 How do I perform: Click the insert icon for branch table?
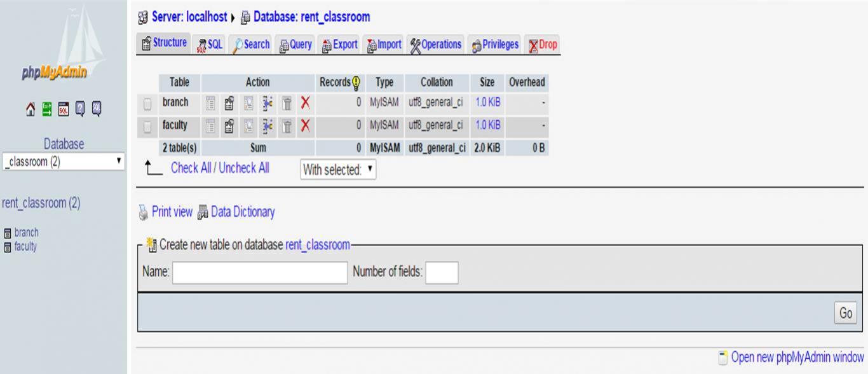(x=268, y=102)
